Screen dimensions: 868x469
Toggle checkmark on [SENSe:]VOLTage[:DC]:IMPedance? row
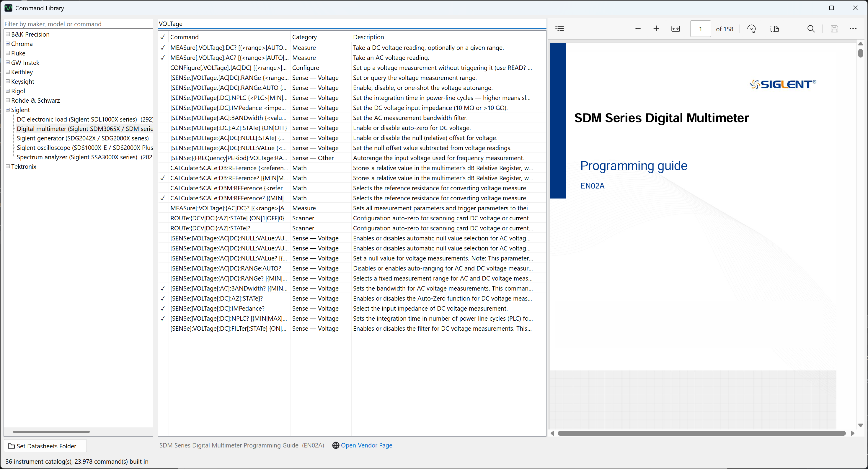(163, 309)
